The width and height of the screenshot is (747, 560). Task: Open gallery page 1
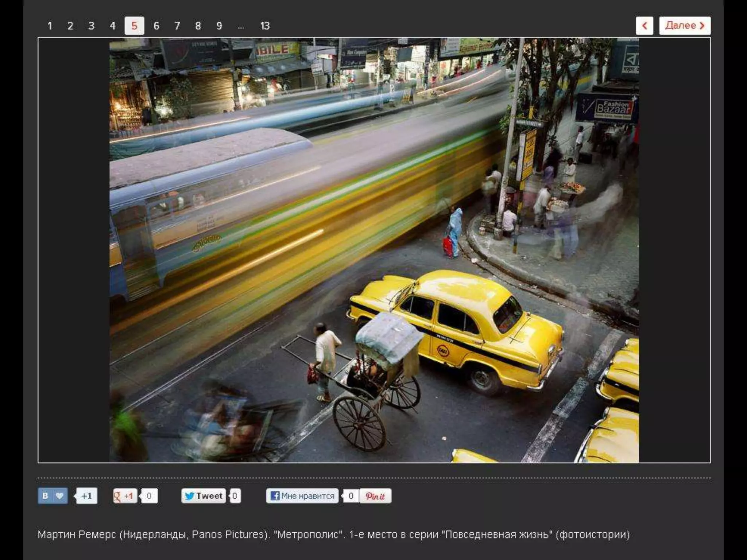tap(50, 26)
